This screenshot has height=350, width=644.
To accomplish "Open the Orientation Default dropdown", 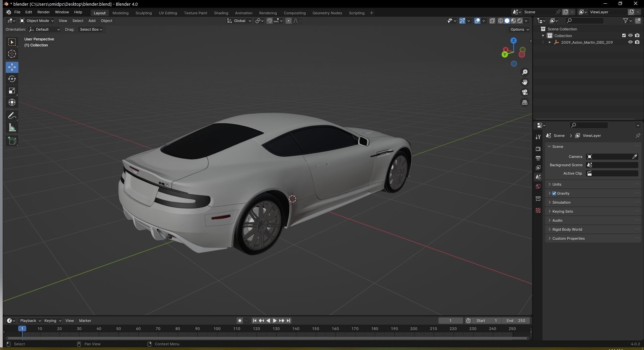I will point(44,29).
